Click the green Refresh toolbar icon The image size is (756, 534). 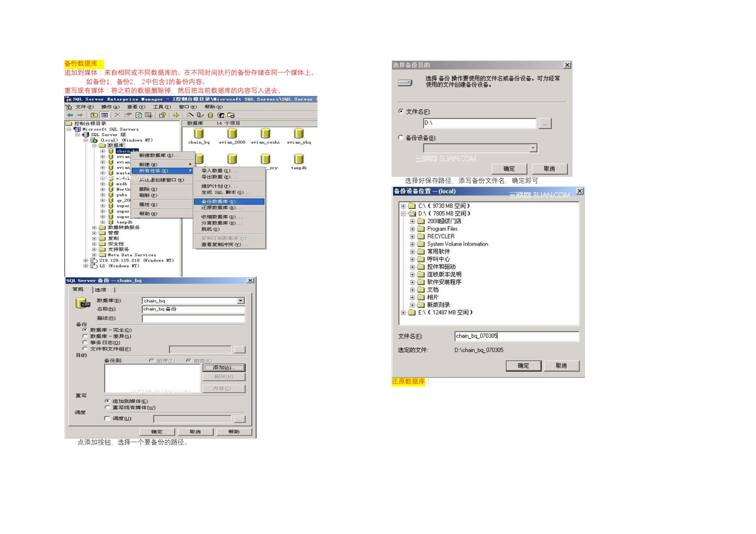coord(139,115)
